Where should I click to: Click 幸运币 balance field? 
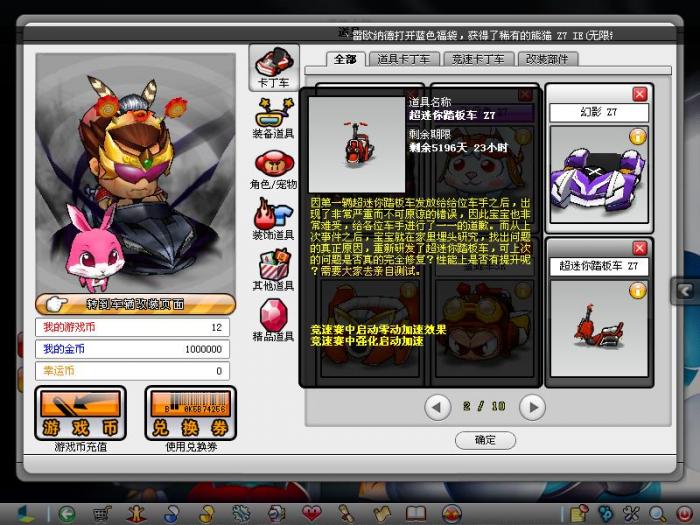(133, 371)
